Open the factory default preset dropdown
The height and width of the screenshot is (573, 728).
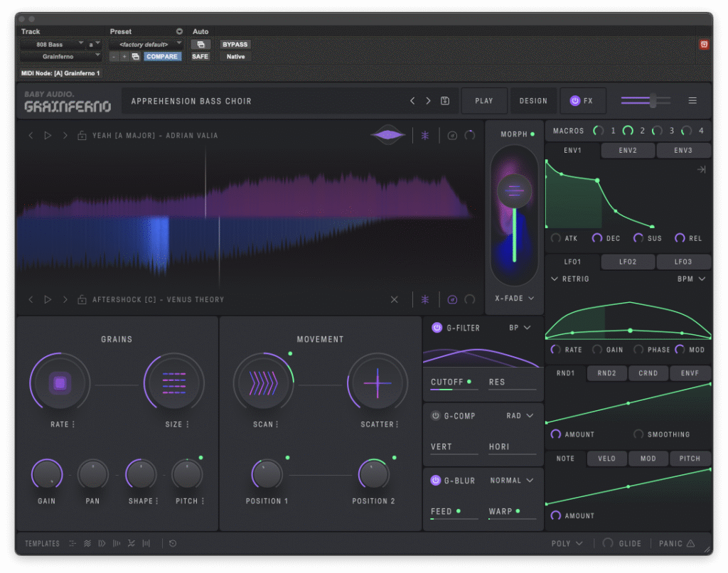(146, 44)
